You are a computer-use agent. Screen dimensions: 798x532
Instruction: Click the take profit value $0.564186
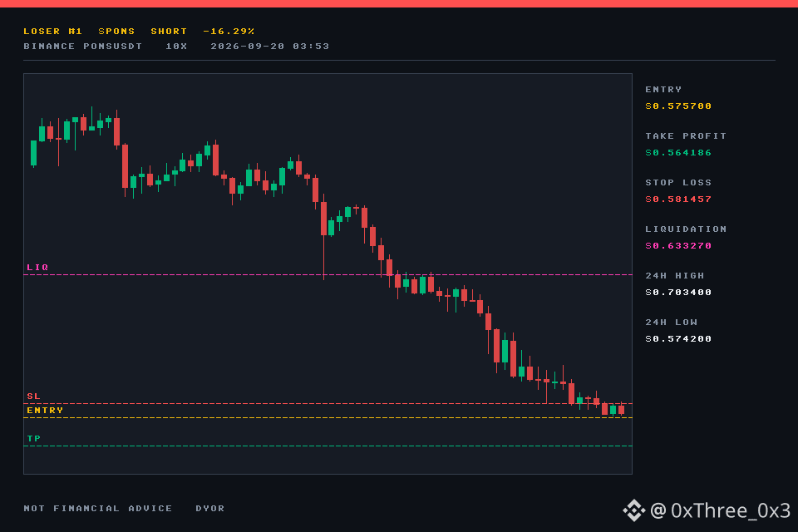coord(678,153)
